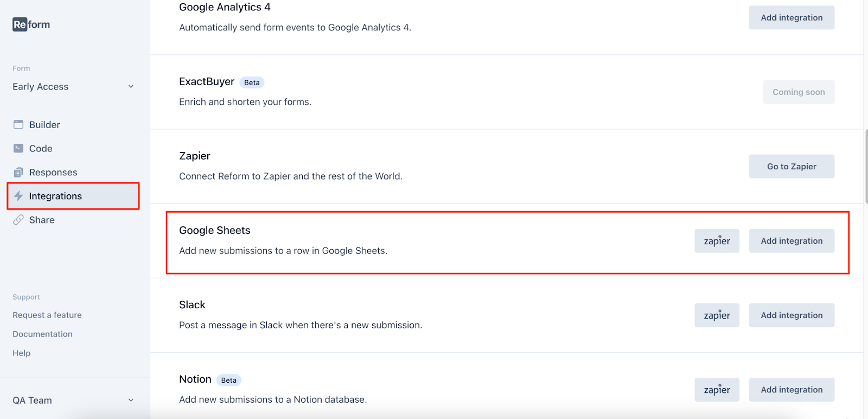Click the ExactBuyer heading text
The height and width of the screenshot is (419, 868).
207,81
